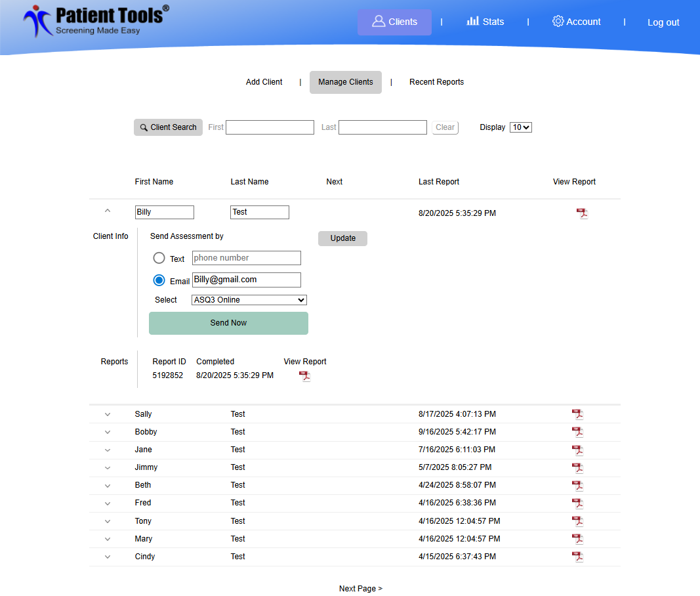
Task: Expand Mary Test's client row
Action: [x=108, y=539]
